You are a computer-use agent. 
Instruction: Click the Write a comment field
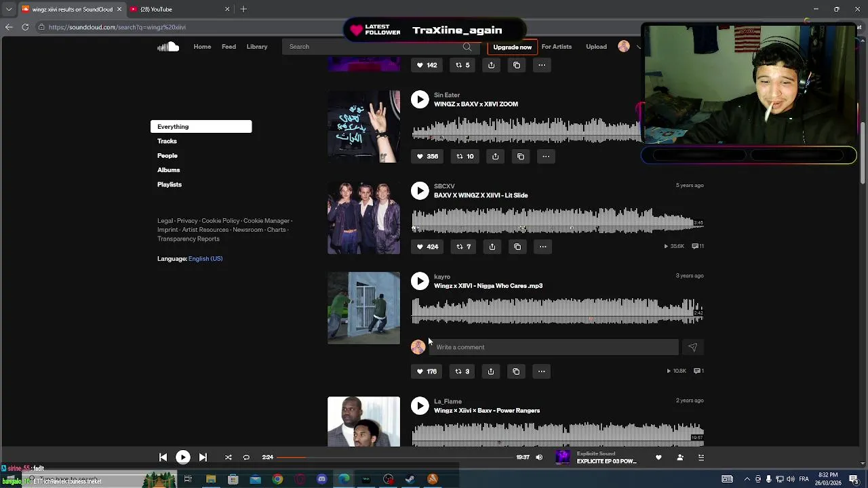coord(553,348)
